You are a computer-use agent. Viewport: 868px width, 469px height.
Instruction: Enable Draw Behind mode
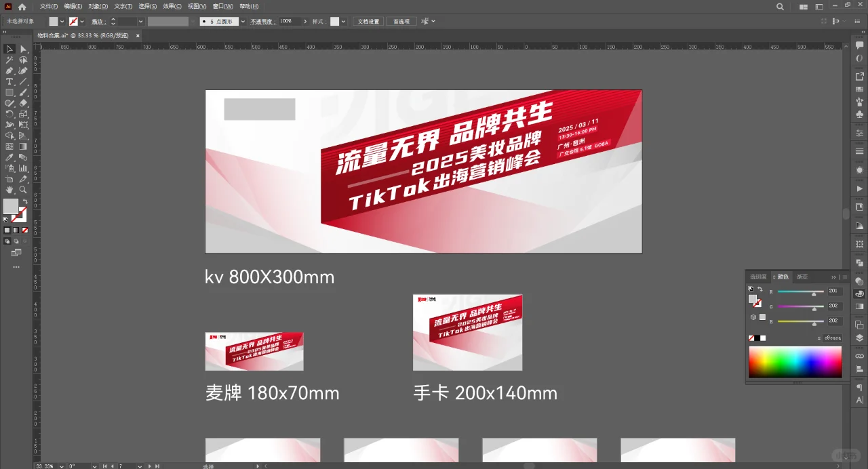pyautogui.click(x=16, y=241)
